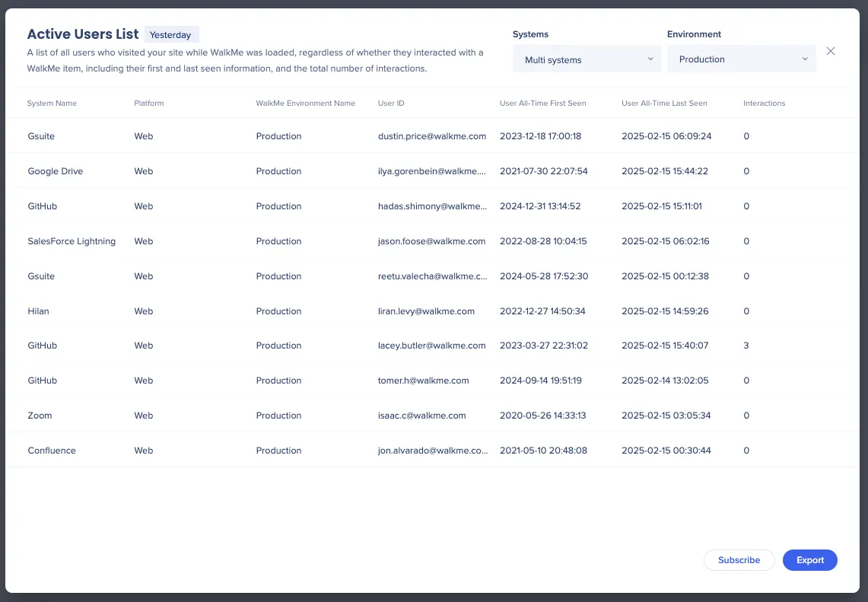Click last seen 2025-02-15 00:12:38

(665, 276)
